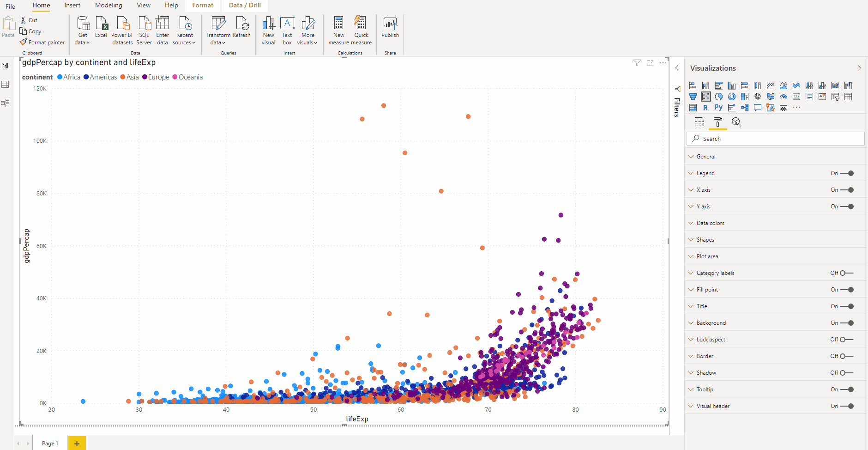Select the gauge visualization icon
Screen dimensions: 868x450
pyautogui.click(x=784, y=97)
